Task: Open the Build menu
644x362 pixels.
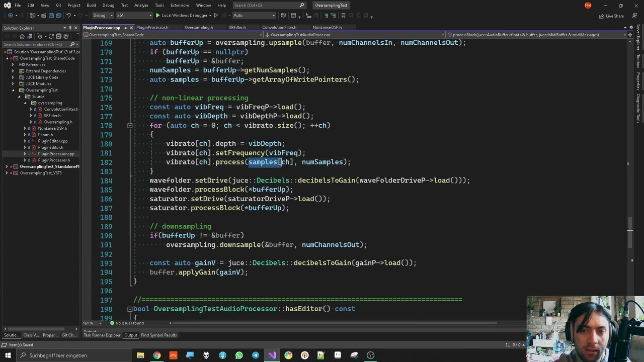Action: (91, 5)
